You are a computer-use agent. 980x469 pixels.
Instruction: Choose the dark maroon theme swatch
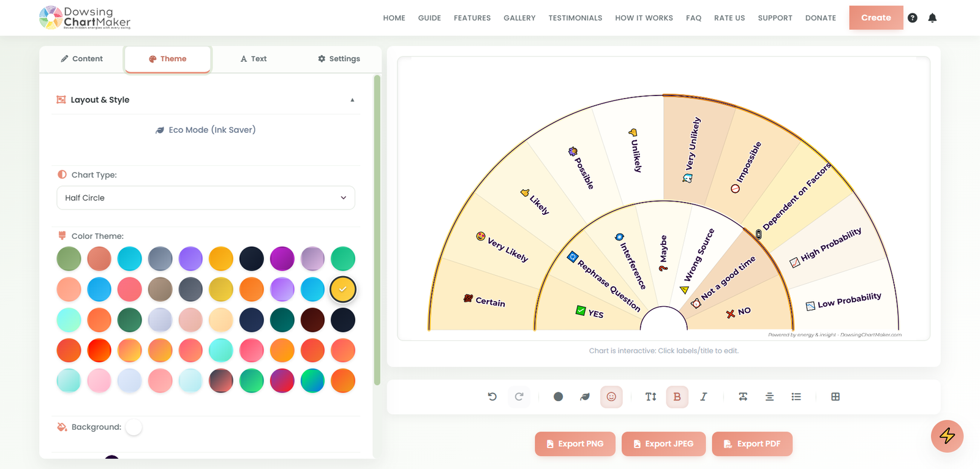(x=312, y=320)
